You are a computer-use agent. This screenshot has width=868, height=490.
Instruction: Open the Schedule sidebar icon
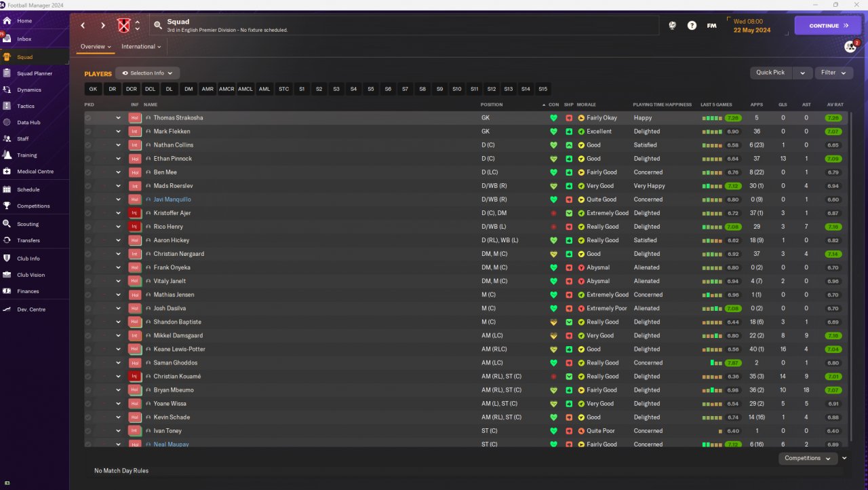point(7,189)
